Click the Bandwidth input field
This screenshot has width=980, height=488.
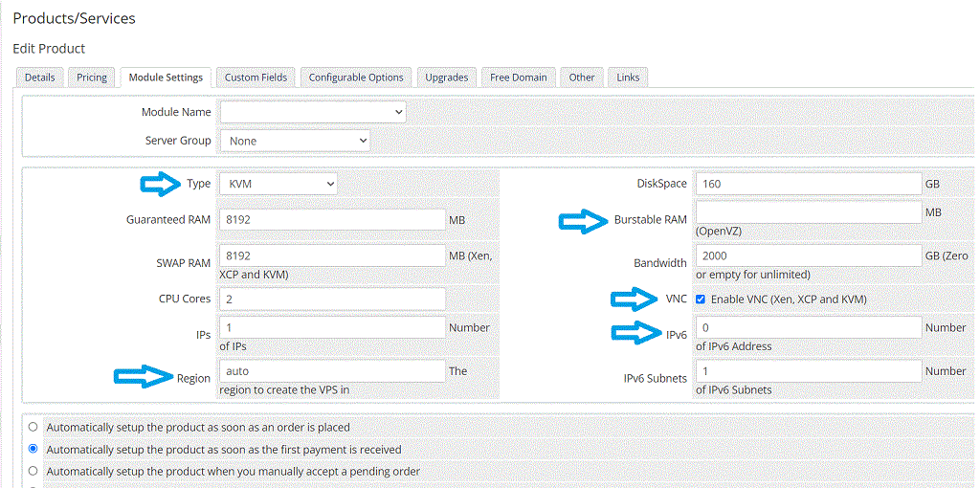[x=809, y=255]
